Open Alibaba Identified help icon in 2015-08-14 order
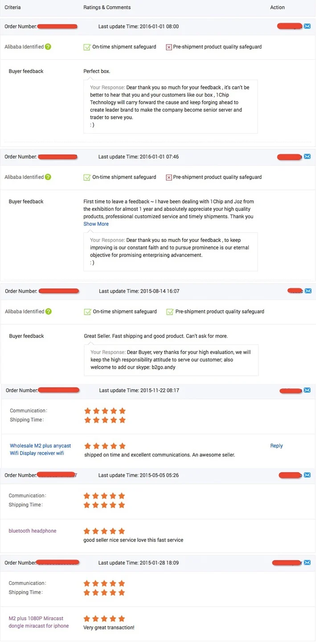Screen dimensions: 316x644 pos(49,311)
